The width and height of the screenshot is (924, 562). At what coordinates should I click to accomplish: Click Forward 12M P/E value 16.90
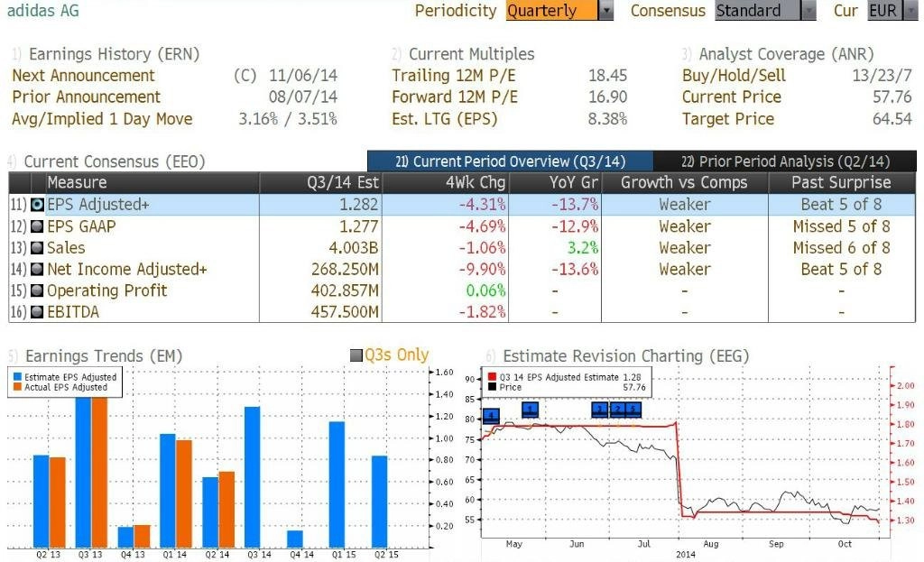[607, 97]
